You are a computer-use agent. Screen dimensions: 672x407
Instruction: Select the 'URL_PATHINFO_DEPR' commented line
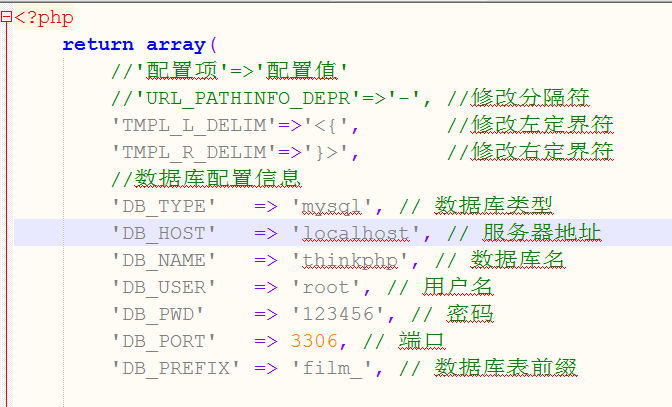(350, 99)
